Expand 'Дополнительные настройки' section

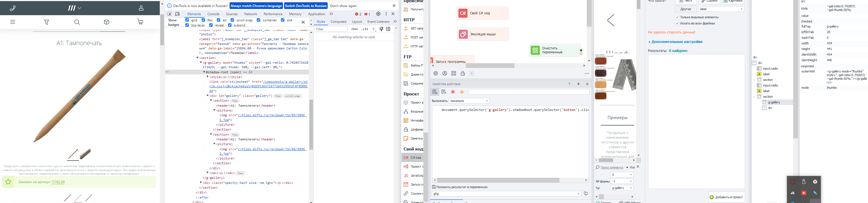(675, 42)
